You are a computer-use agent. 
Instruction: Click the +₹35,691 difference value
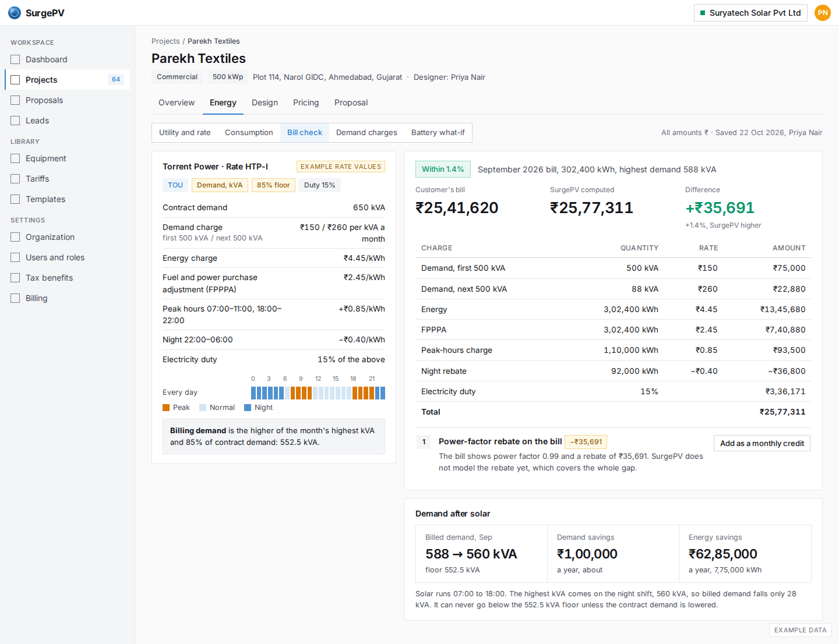click(720, 208)
